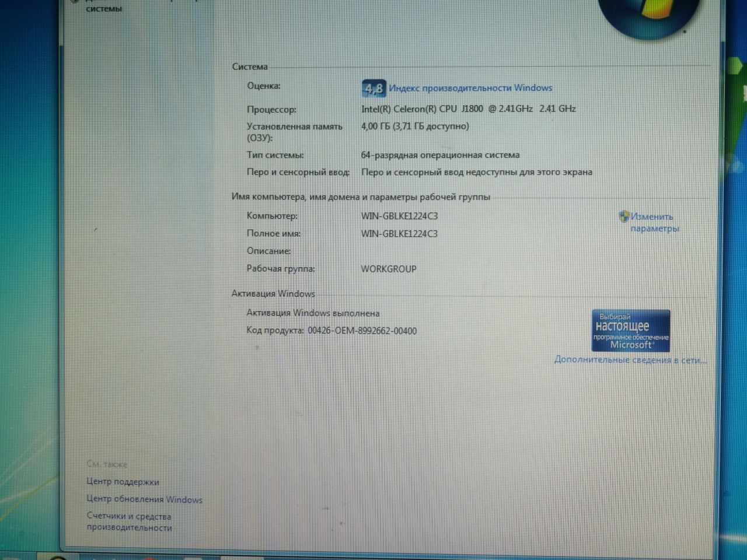Image resolution: width=747 pixels, height=560 pixels.
Task: Select product code 00426-OEM-8992662-00400
Action: (362, 331)
